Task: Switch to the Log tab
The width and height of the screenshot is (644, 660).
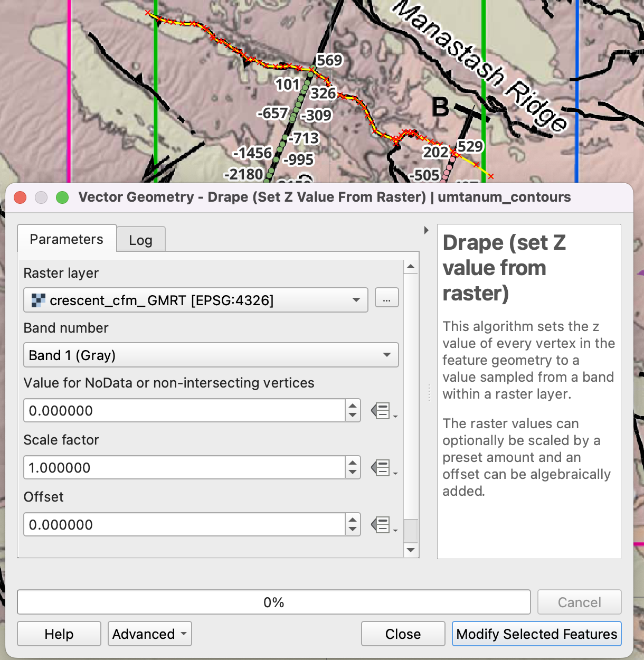Action: (x=140, y=240)
